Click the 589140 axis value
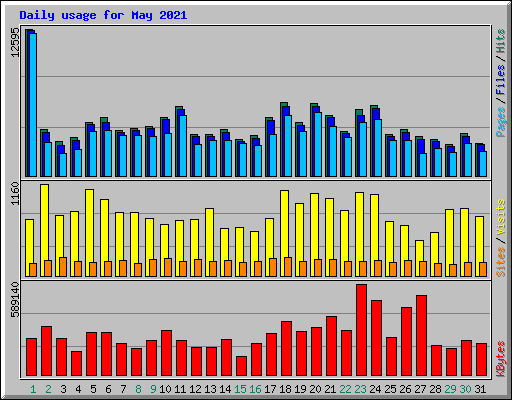Viewport: 512px width, 400px height. 15,300
